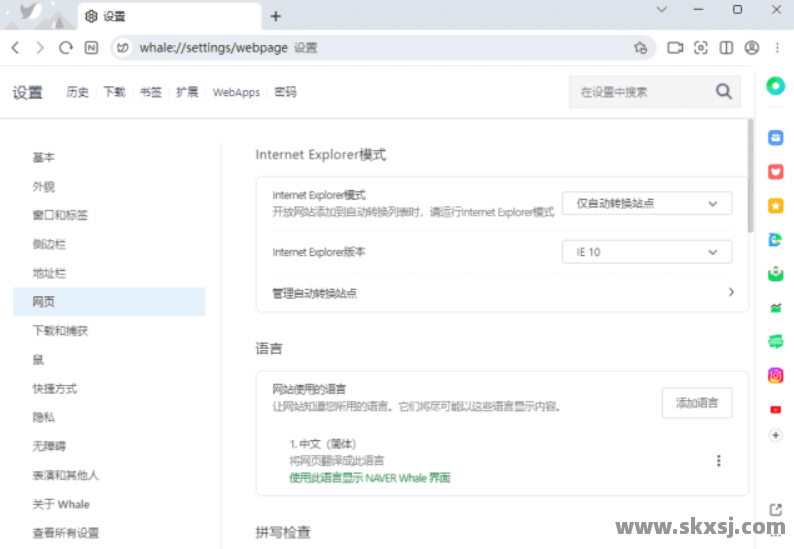Screen dimensions: 794x549
Task: Open the WebApps tab
Action: pos(236,92)
